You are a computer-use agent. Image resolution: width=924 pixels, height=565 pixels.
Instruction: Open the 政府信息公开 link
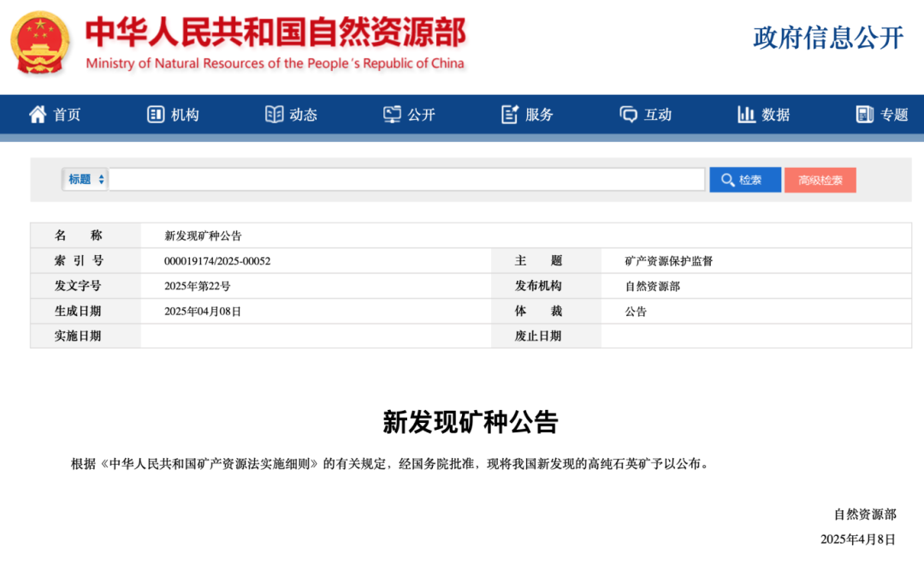click(827, 38)
